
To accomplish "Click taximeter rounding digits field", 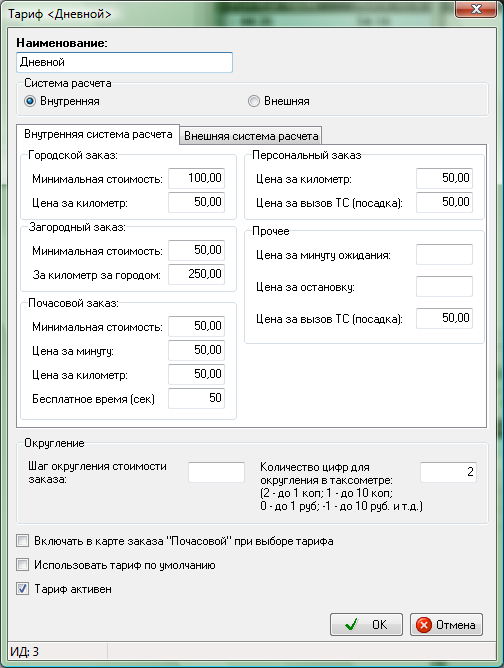I will coord(448,472).
